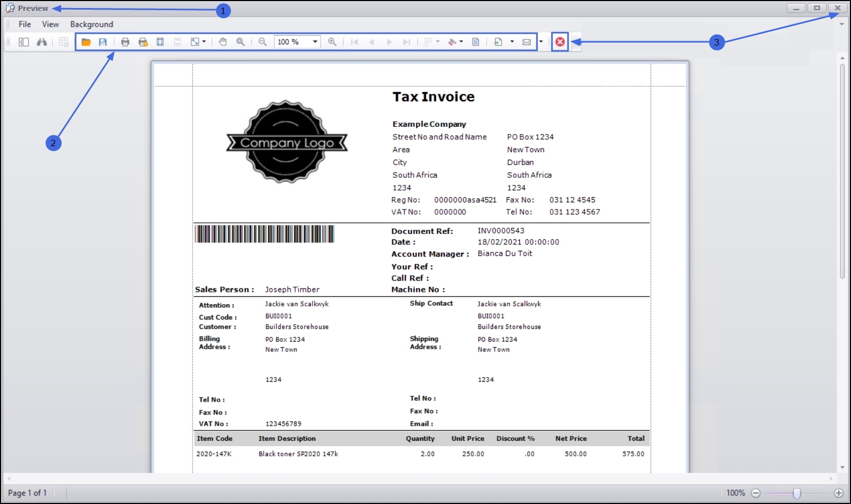Click the zoom slider handle in status bar

pos(797,493)
